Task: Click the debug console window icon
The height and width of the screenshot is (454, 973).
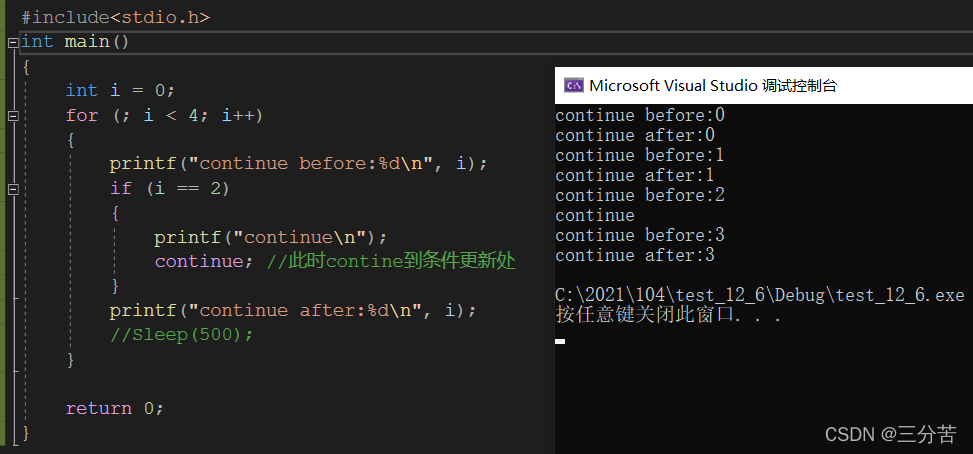Action: click(573, 86)
